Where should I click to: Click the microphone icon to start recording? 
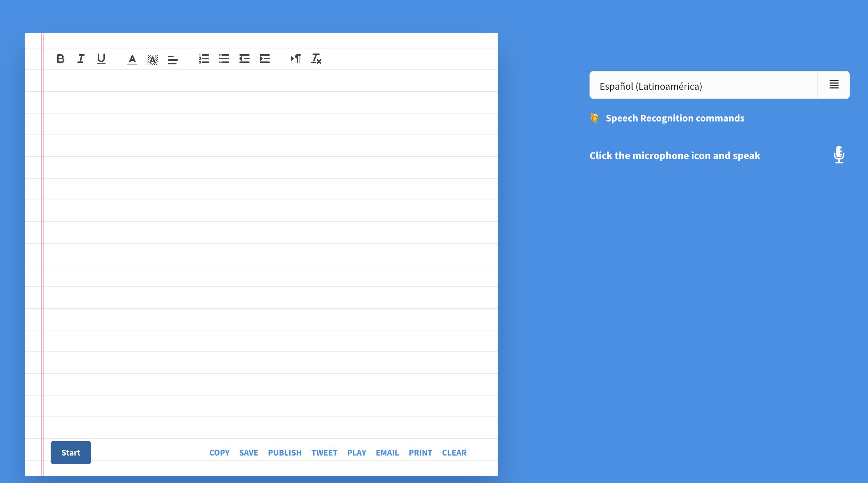[x=839, y=155]
